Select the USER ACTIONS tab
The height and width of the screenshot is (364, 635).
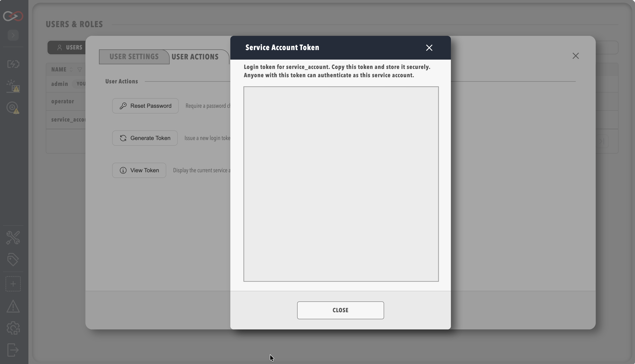tap(195, 57)
